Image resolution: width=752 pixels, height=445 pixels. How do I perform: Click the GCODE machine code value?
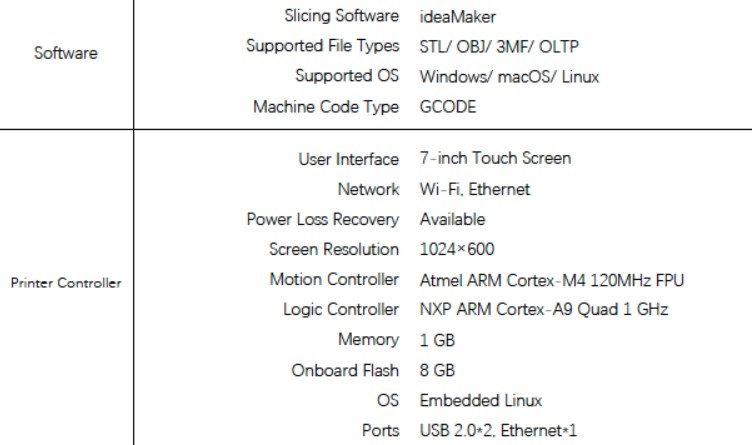pos(448,106)
